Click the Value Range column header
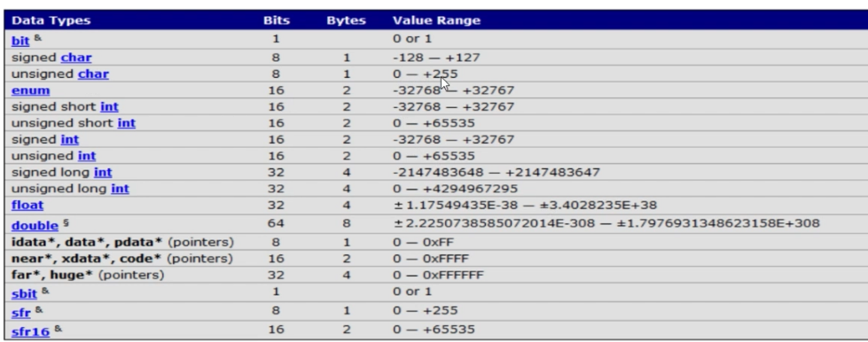 436,20
